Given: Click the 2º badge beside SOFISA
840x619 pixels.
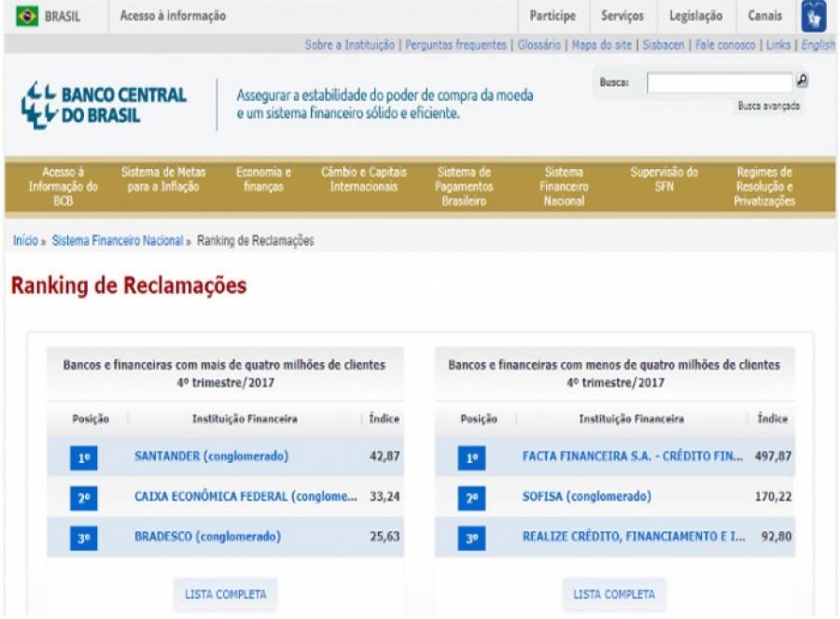Looking at the screenshot, I should click(471, 498).
